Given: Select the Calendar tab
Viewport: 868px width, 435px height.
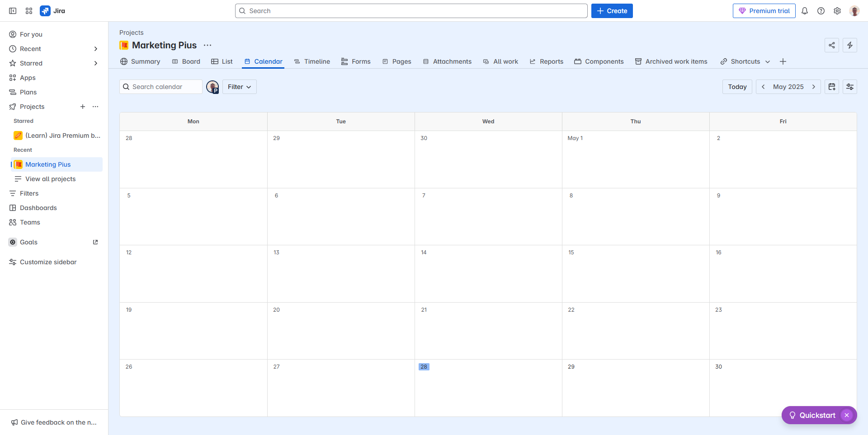Looking at the screenshot, I should (263, 61).
